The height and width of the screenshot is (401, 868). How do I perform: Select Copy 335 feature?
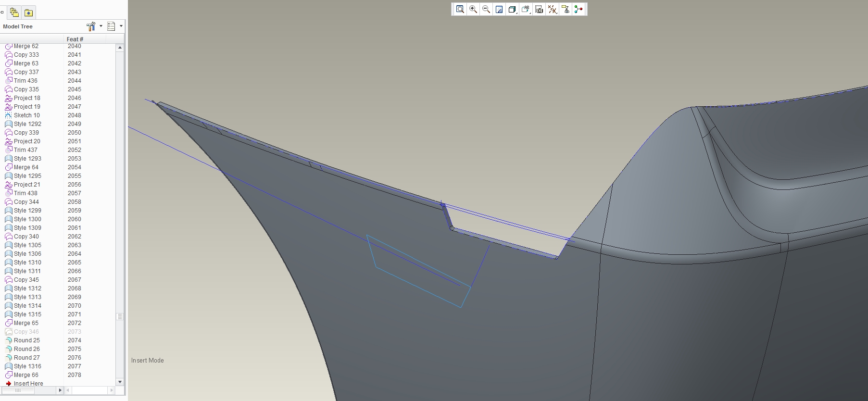(26, 89)
